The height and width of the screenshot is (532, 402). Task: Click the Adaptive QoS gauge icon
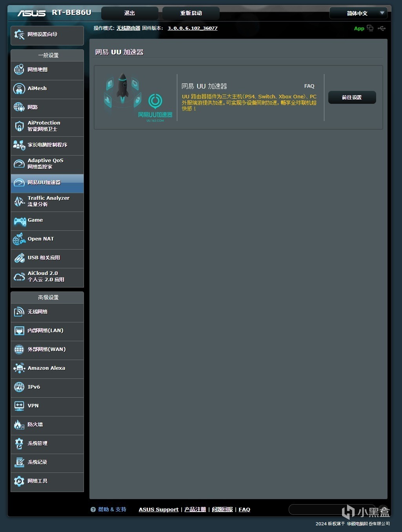19,164
